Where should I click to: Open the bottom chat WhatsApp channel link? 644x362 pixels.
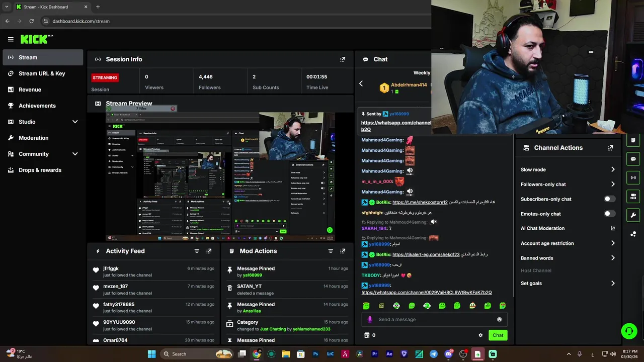click(x=427, y=292)
